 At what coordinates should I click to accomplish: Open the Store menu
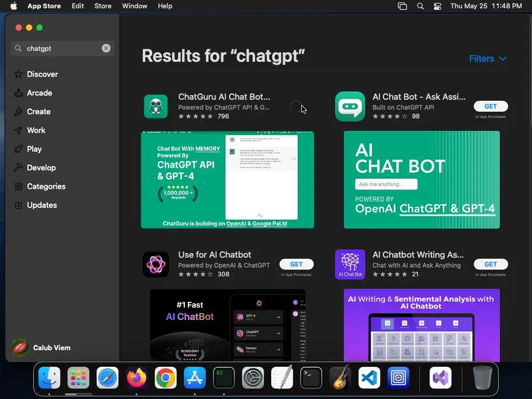coord(103,6)
